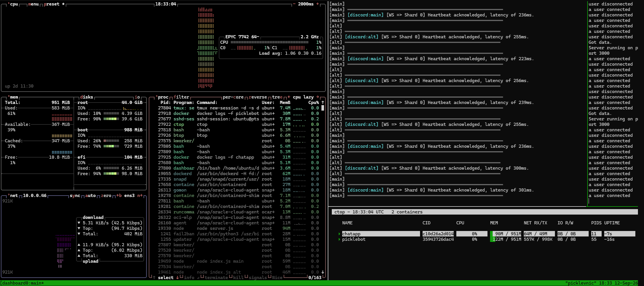This screenshot has width=644, height=286.
Task: Select tmux window dashboard0:main in status bar
Action: [x=22, y=283]
